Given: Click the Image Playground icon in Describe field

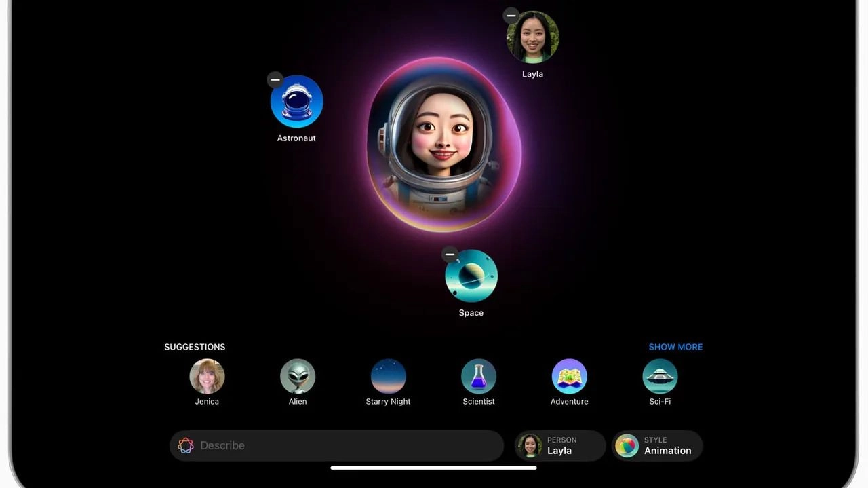Looking at the screenshot, I should pos(186,446).
